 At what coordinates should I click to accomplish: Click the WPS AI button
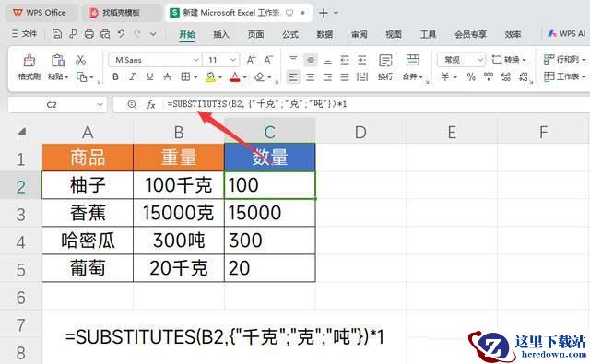click(566, 34)
